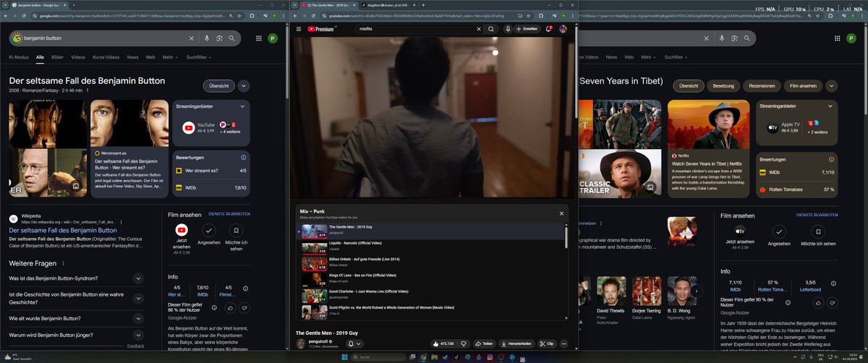The width and height of the screenshot is (868, 363).
Task: Switch to KI-Modus tab in left window
Action: tap(18, 56)
